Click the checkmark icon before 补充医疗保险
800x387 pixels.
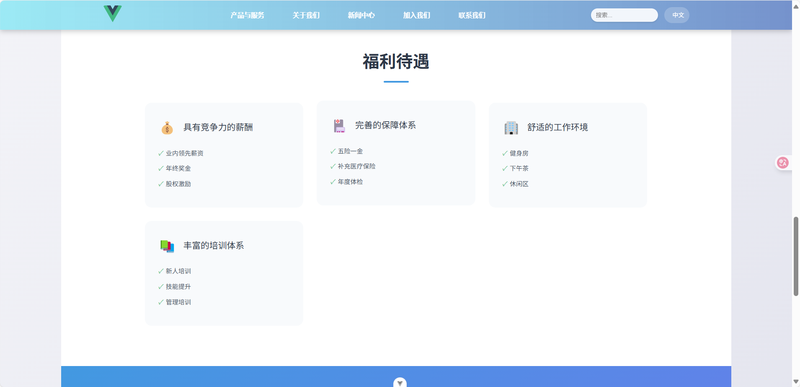pos(333,166)
